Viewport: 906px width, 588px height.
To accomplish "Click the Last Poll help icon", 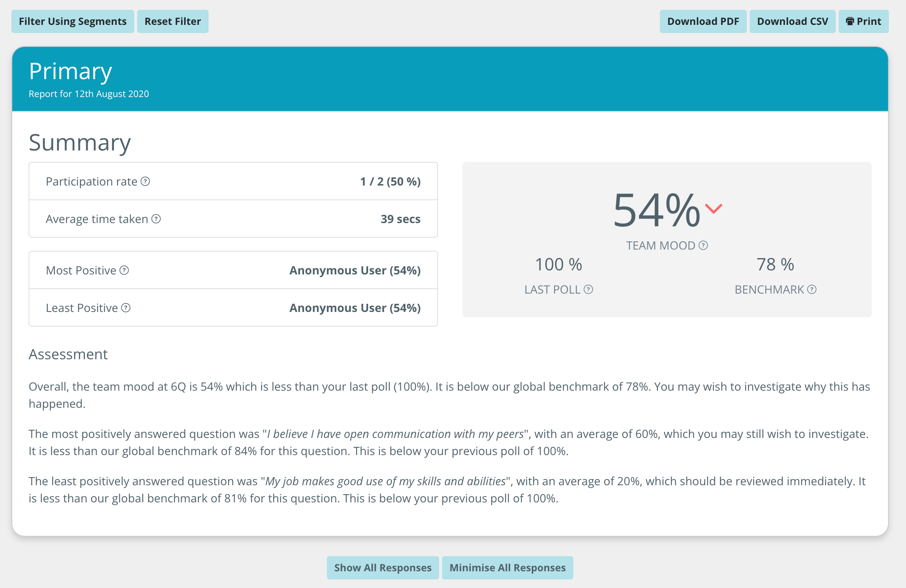I will tap(588, 290).
